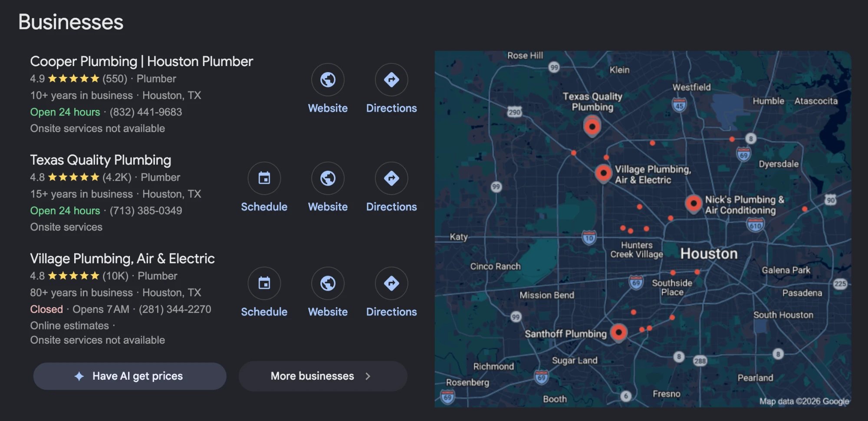Viewport: 868px width, 421px height.
Task: Click the (4.2K) review count for Texas Quality
Action: [117, 177]
